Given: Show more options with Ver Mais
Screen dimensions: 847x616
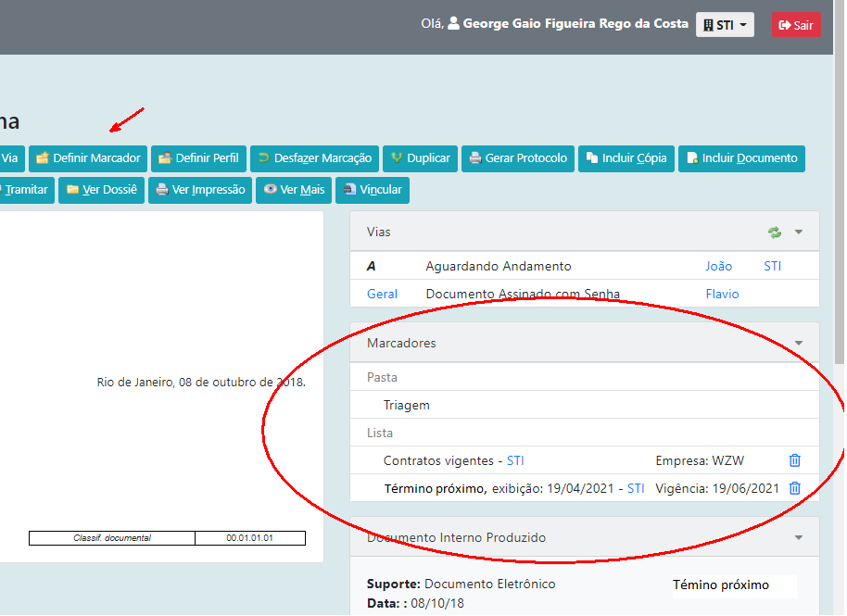Looking at the screenshot, I should (x=294, y=190).
